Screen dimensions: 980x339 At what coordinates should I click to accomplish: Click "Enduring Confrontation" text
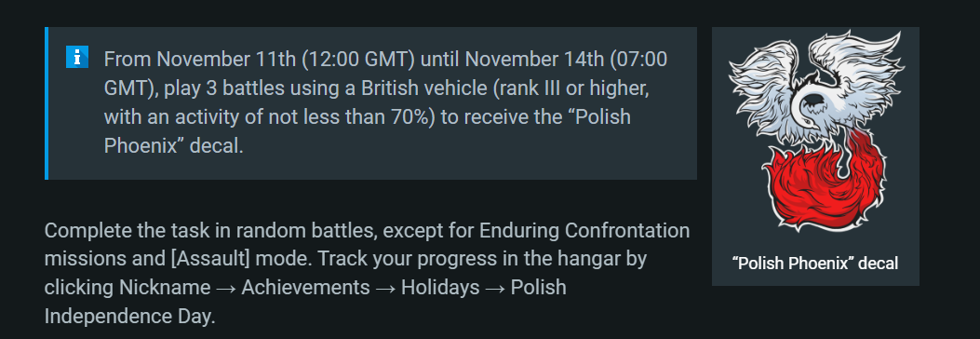point(584,231)
